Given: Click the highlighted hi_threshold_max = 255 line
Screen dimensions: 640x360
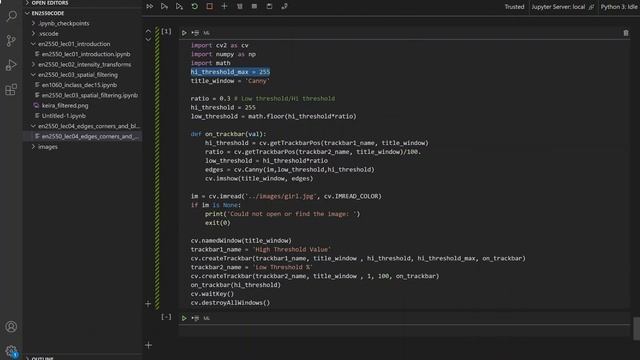Looking at the screenshot, I should click(x=230, y=72).
